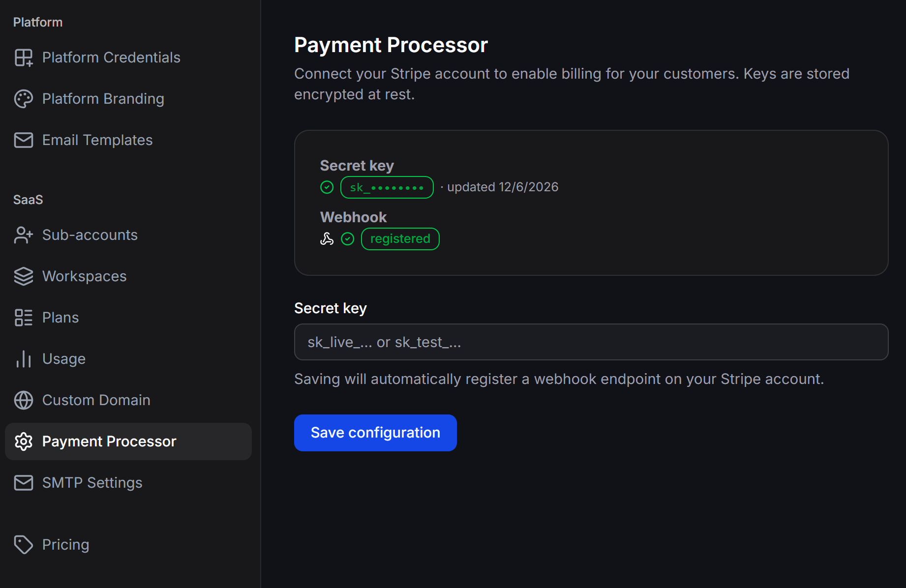Screen dimensions: 906x588
Task: Click the webhook auto-register help text
Action: click(559, 379)
